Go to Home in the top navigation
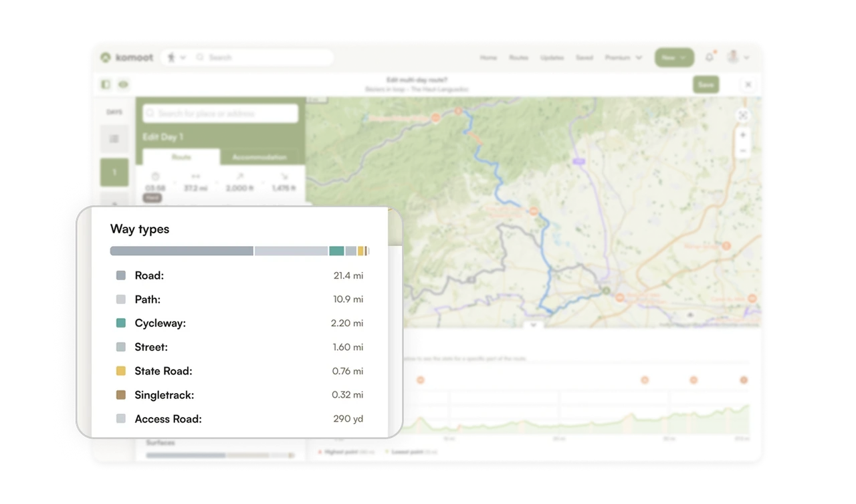Viewport: 856px width, 504px height. pos(488,57)
